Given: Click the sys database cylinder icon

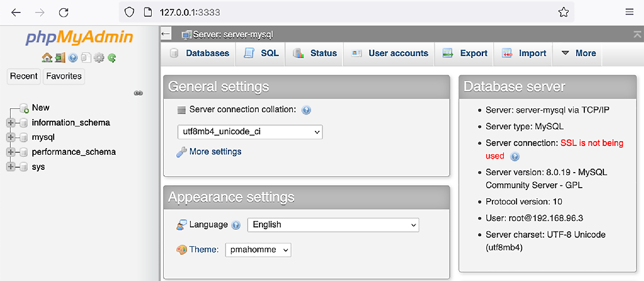Looking at the screenshot, I should coord(23,167).
